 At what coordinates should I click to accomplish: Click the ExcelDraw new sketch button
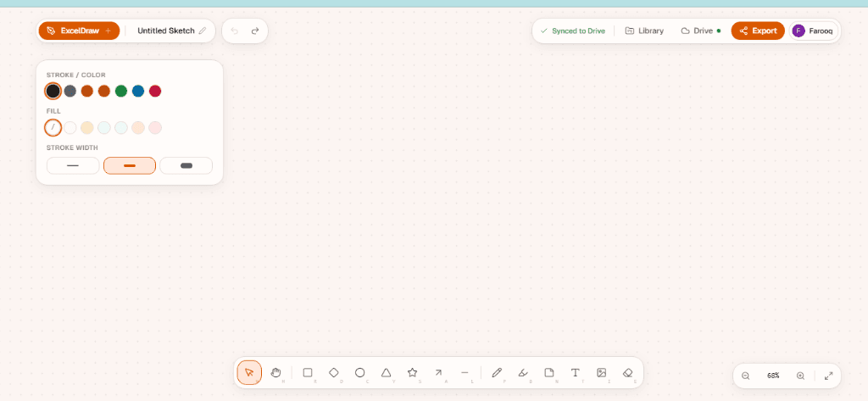[79, 31]
